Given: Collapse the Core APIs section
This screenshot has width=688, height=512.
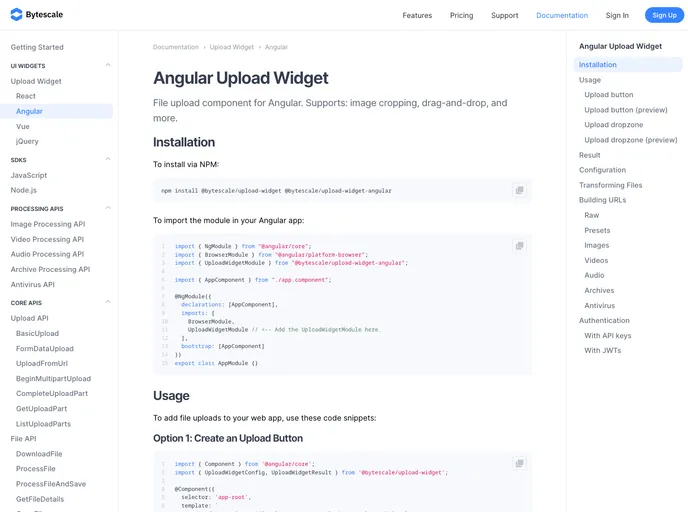Looking at the screenshot, I should [x=108, y=302].
